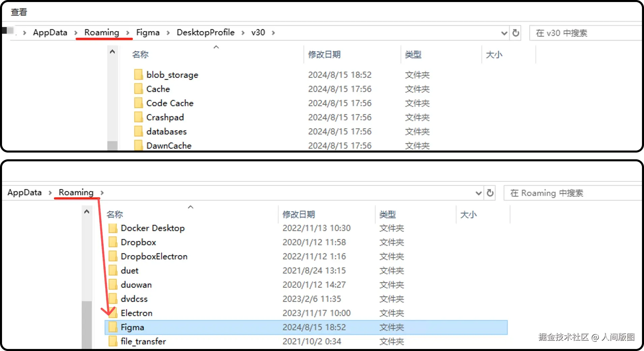Select the blob_storage folder name

pyautogui.click(x=172, y=75)
